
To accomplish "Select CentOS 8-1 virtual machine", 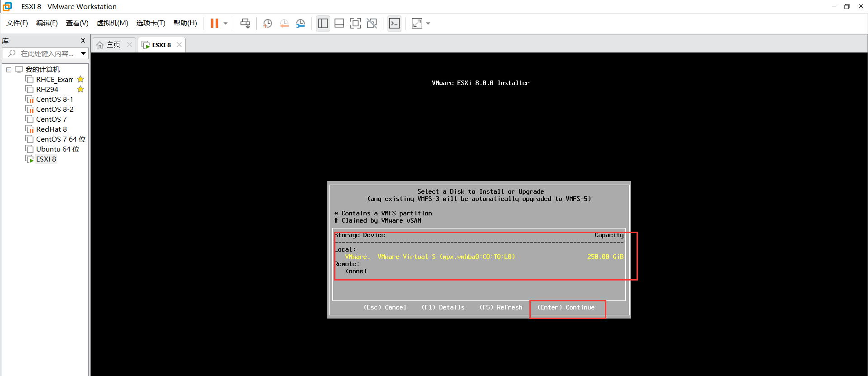I will coord(54,100).
